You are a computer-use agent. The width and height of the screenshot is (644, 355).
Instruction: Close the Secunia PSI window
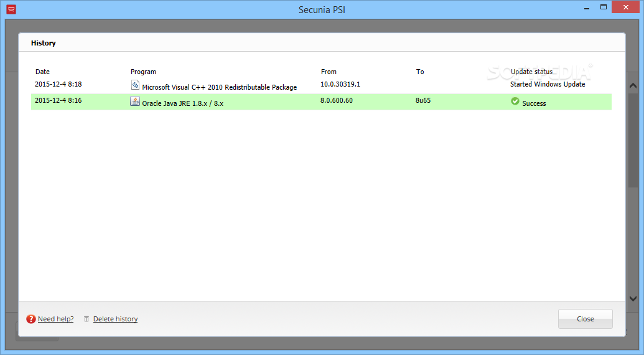625,7
